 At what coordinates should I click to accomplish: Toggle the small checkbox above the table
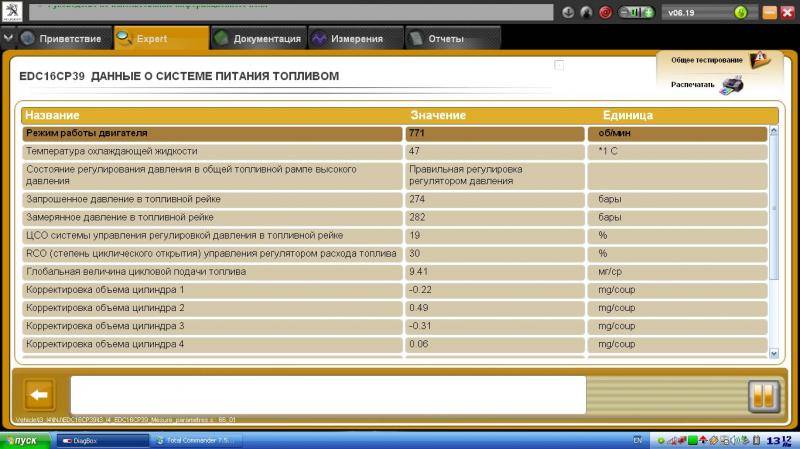pos(559,66)
